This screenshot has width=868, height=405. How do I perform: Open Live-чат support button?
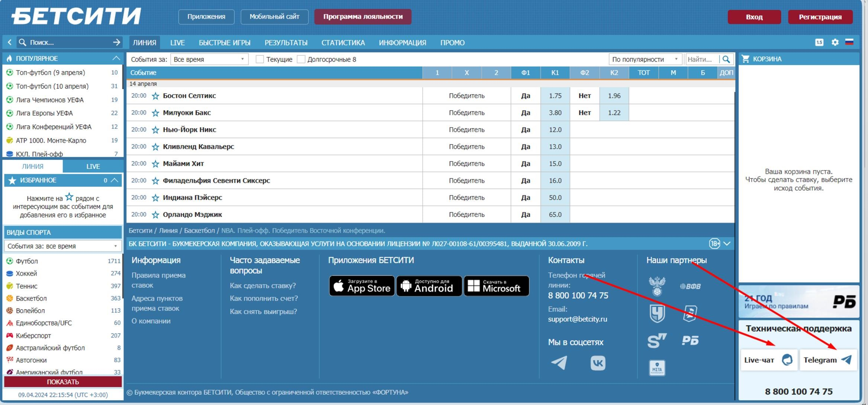click(769, 360)
